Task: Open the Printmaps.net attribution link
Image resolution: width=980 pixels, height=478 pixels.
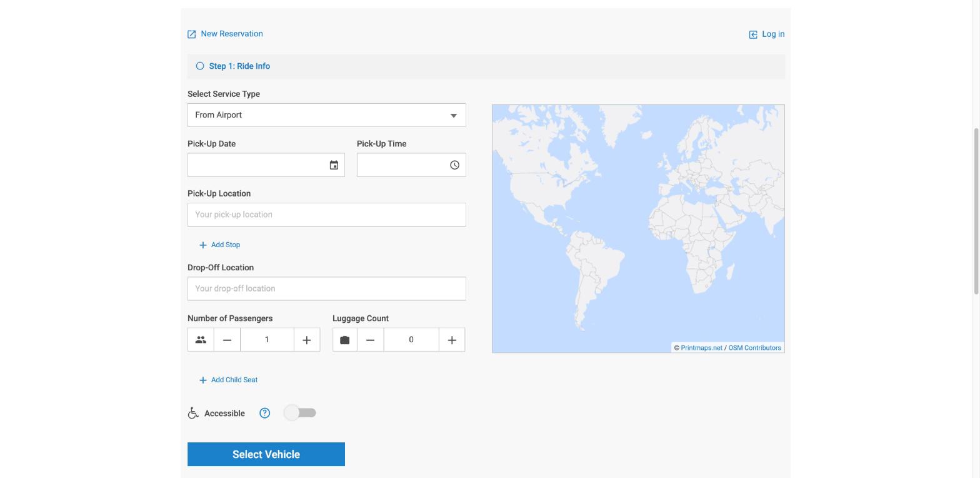Action: tap(701, 348)
